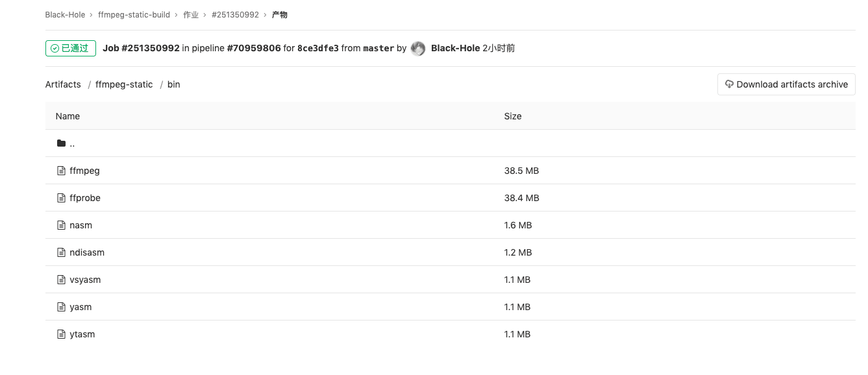
Task: Click the file icon next to ytasm
Action: 62,334
